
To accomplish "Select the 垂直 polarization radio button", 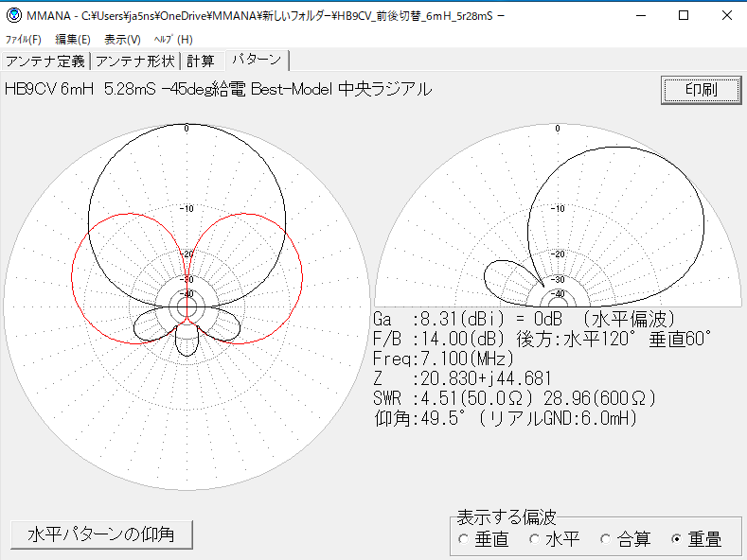I will tap(484, 539).
